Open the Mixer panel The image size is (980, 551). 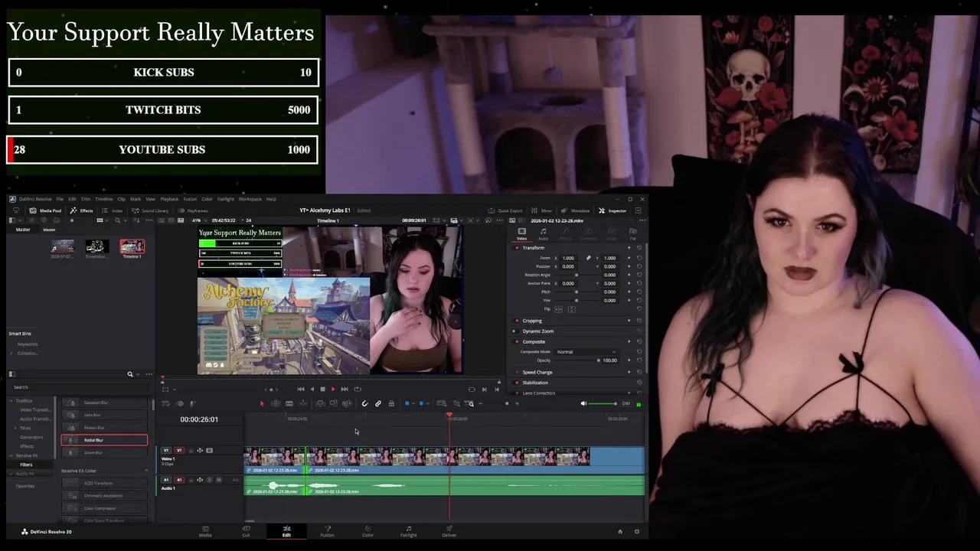(543, 210)
